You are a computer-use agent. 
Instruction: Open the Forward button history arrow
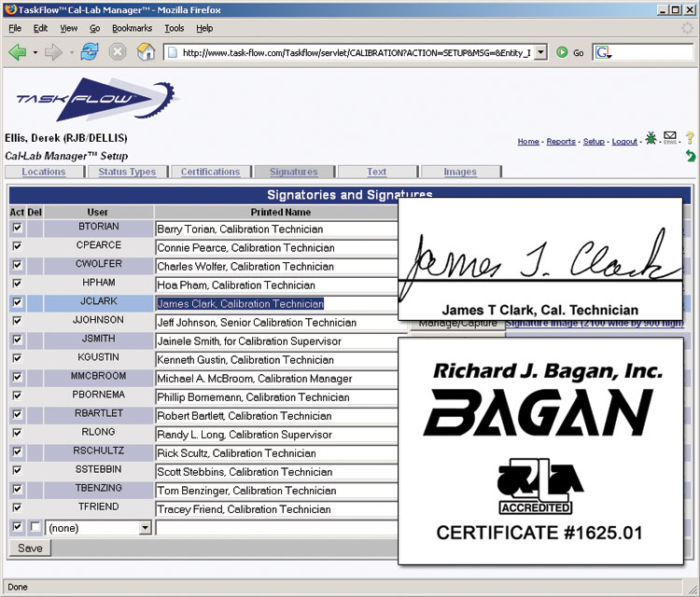[x=72, y=52]
